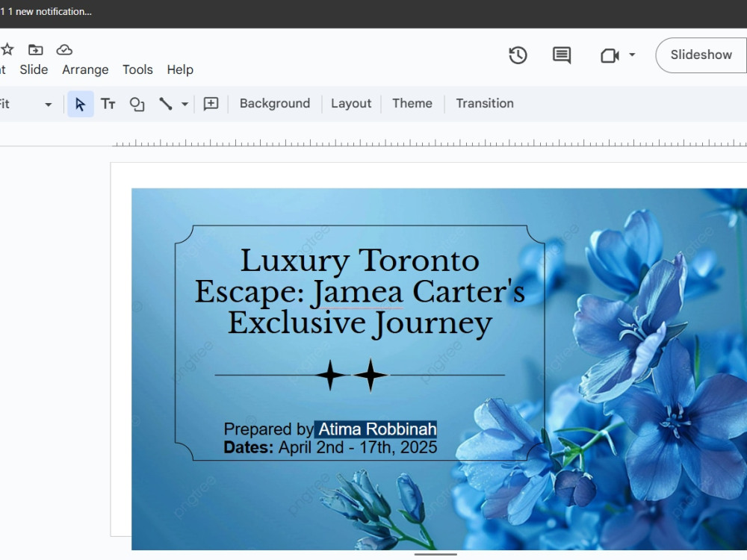
Task: Start the Slideshow
Action: (x=701, y=55)
